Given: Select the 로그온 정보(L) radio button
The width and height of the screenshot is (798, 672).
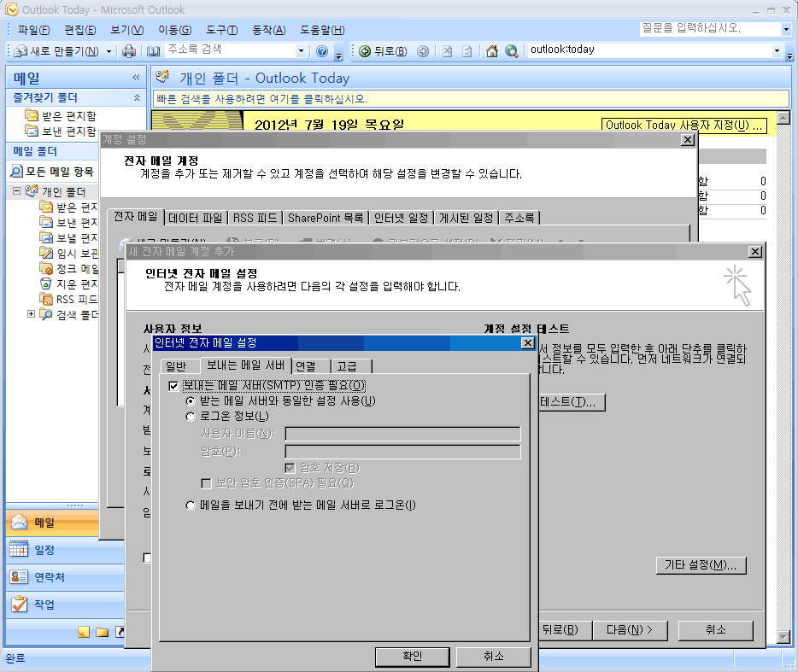Looking at the screenshot, I should pyautogui.click(x=191, y=417).
